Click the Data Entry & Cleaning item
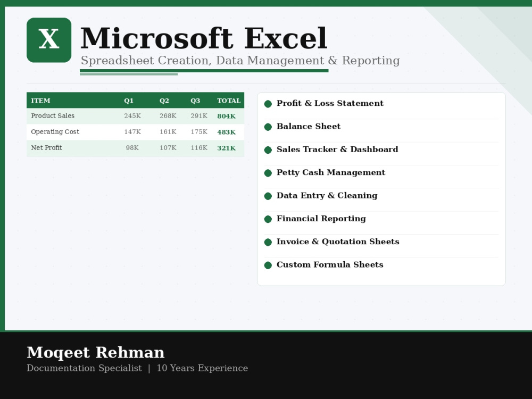The image size is (532, 399). coord(327,195)
